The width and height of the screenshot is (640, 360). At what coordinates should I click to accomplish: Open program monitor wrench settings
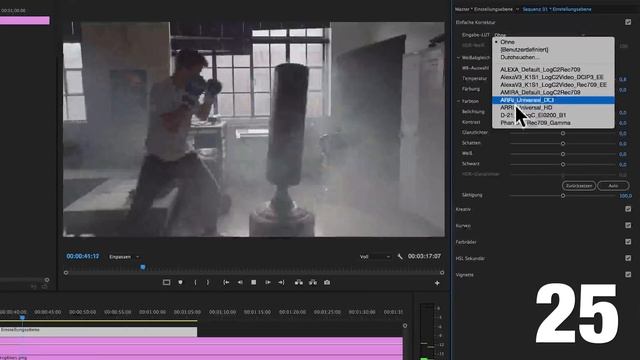400,256
